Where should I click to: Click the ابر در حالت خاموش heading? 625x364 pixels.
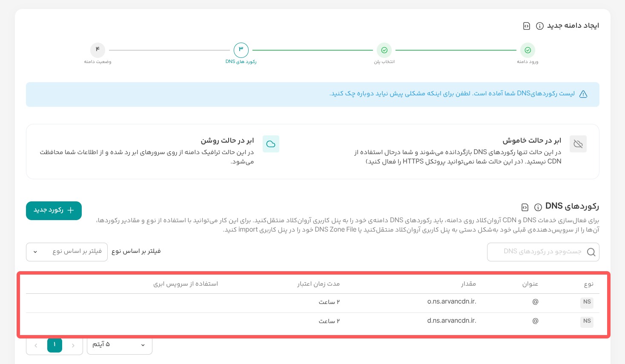tap(532, 140)
